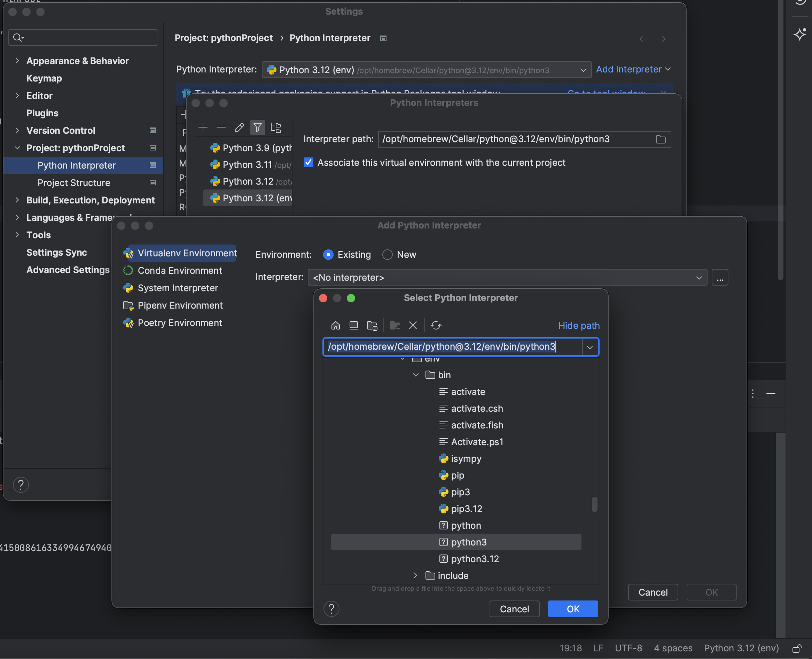Select the New environment radio button
This screenshot has width=812, height=659.
tap(388, 254)
